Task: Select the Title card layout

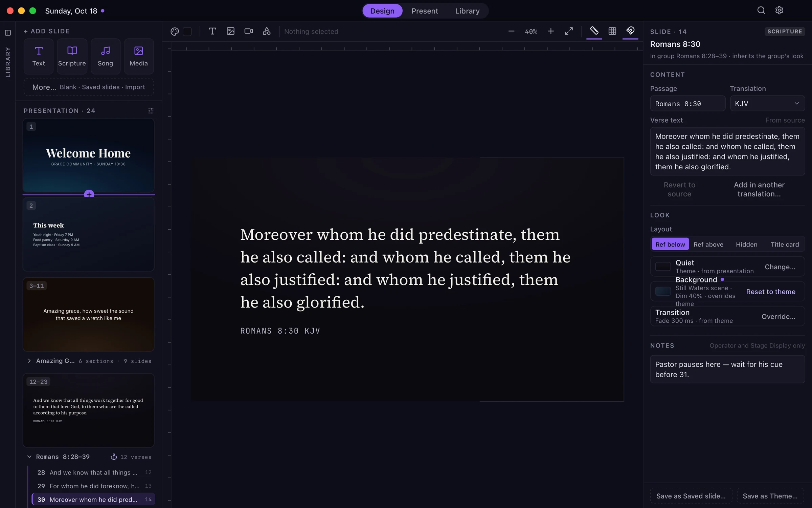Action: 785,245
